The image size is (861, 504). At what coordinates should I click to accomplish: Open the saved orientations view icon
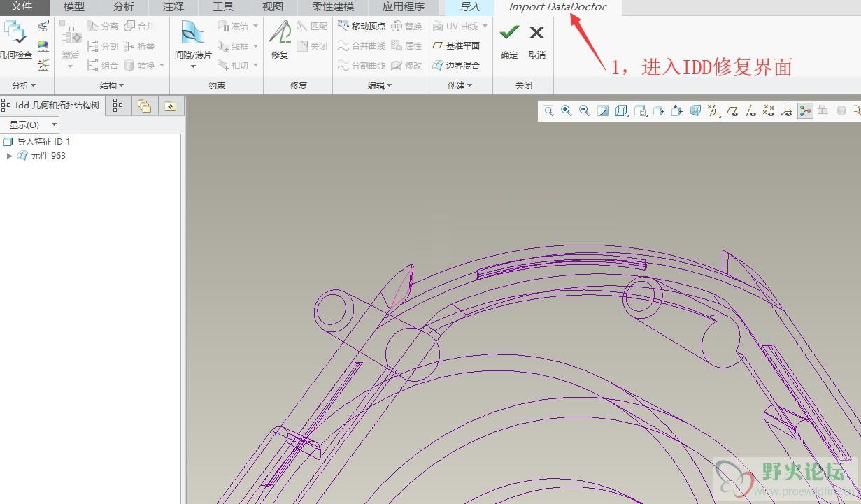(640, 110)
